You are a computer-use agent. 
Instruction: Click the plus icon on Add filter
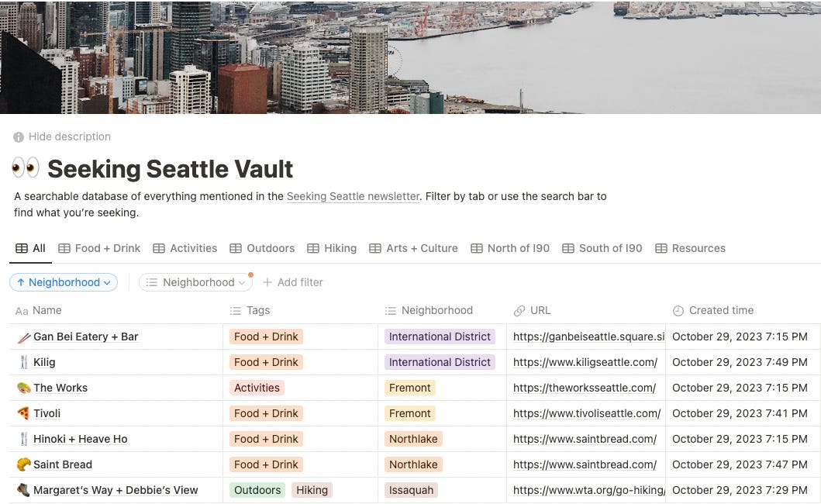[267, 282]
